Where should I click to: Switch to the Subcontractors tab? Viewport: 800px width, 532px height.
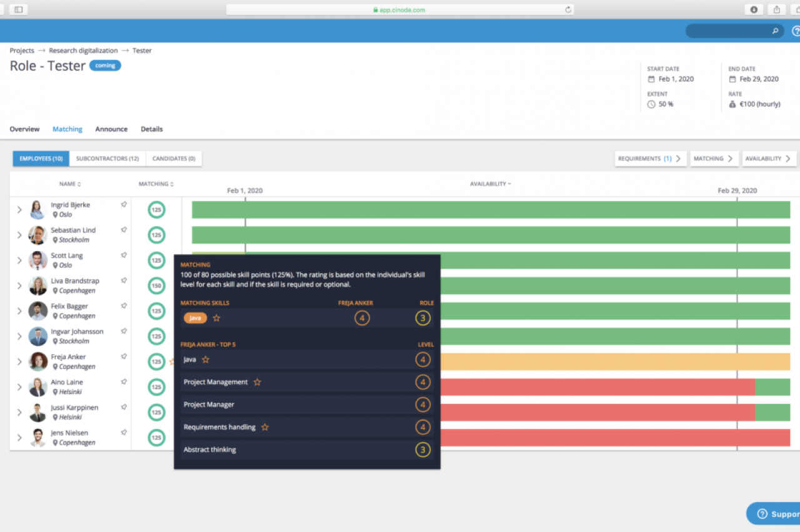107,159
